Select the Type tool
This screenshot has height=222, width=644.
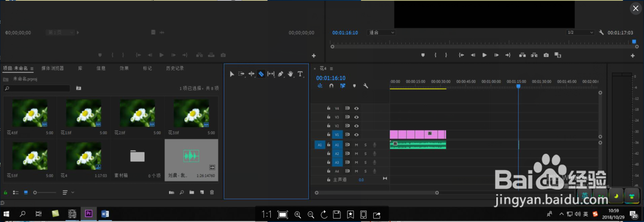tap(300, 74)
